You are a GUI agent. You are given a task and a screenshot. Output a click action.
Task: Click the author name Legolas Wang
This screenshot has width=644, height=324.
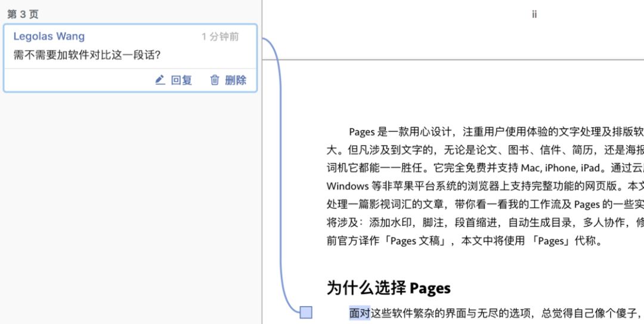49,36
